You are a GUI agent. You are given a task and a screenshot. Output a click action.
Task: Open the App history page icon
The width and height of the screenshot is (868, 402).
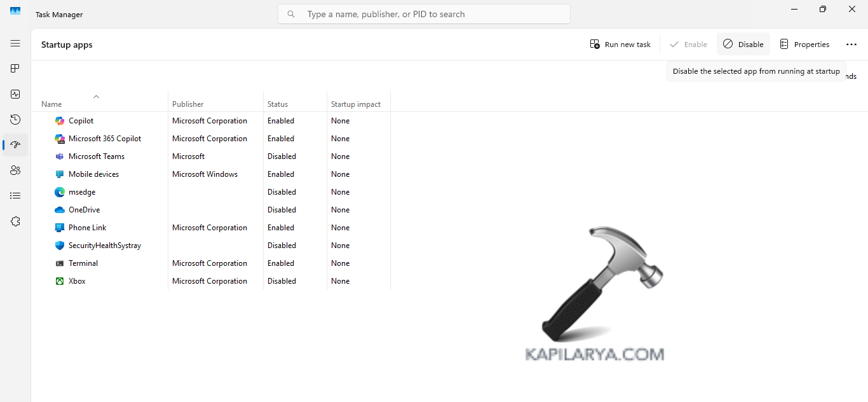click(x=15, y=120)
